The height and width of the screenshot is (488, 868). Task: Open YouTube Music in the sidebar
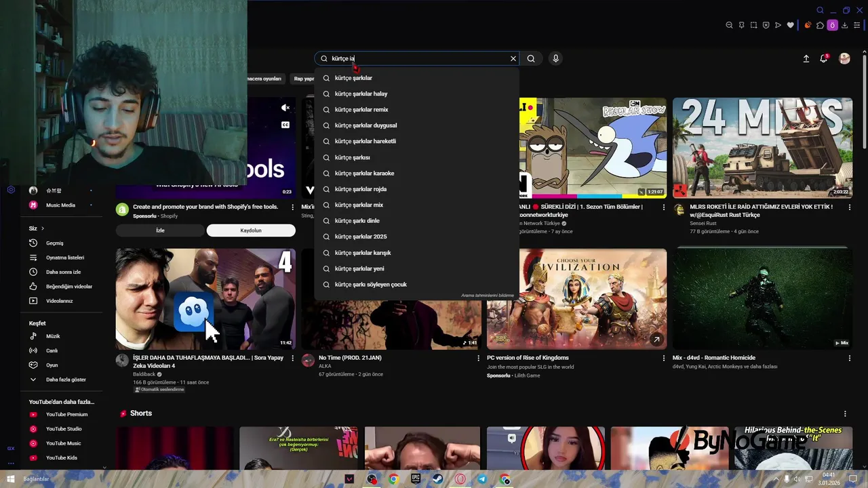(64, 443)
